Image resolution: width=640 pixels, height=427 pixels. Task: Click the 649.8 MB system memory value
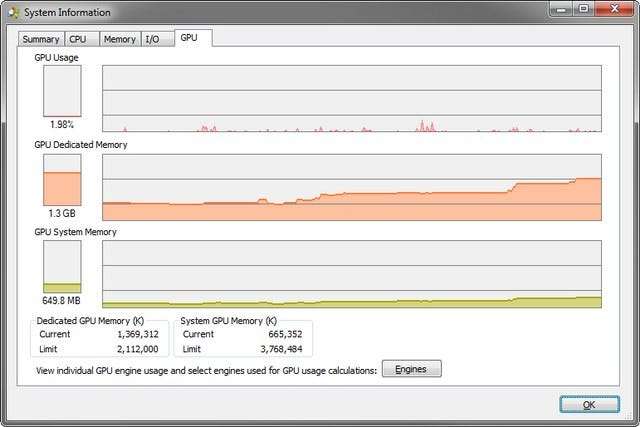tap(62, 301)
